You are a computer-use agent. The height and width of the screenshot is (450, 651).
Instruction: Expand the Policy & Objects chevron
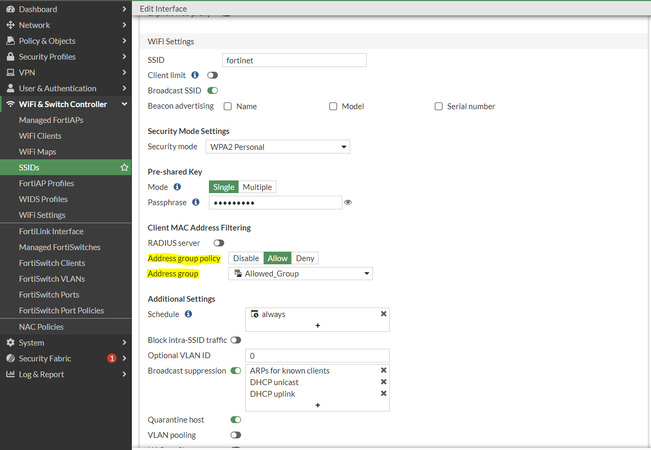[124, 41]
